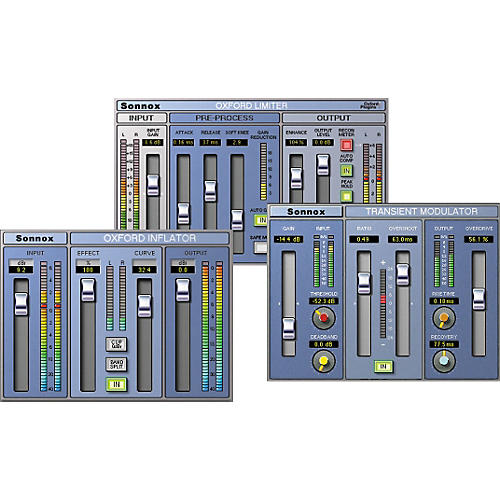Click the Output dB value field in Oxford Inflator

point(183,269)
